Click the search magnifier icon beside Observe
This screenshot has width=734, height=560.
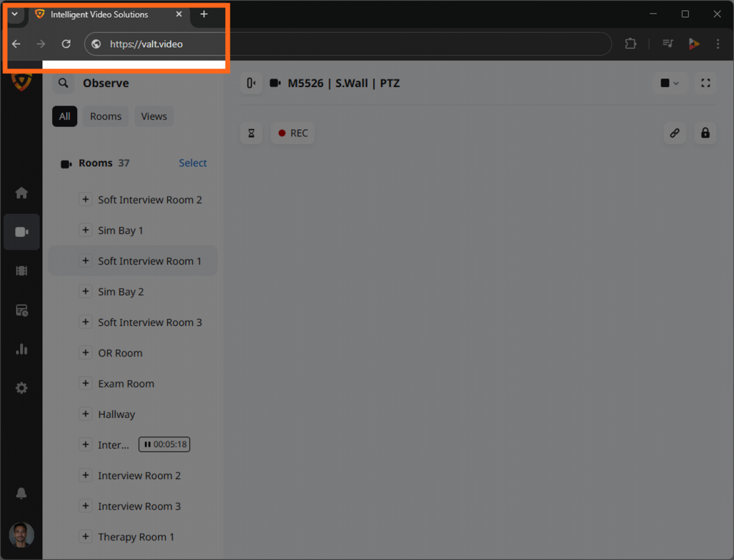click(63, 83)
